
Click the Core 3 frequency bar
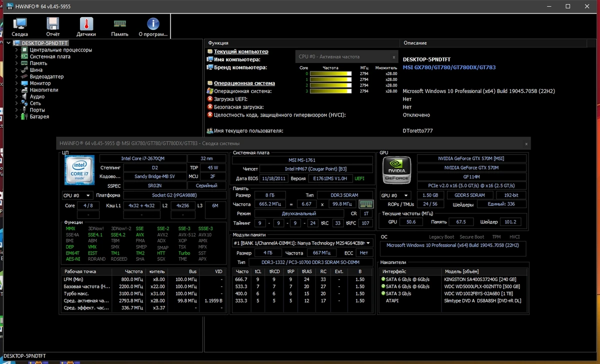tap(331, 91)
